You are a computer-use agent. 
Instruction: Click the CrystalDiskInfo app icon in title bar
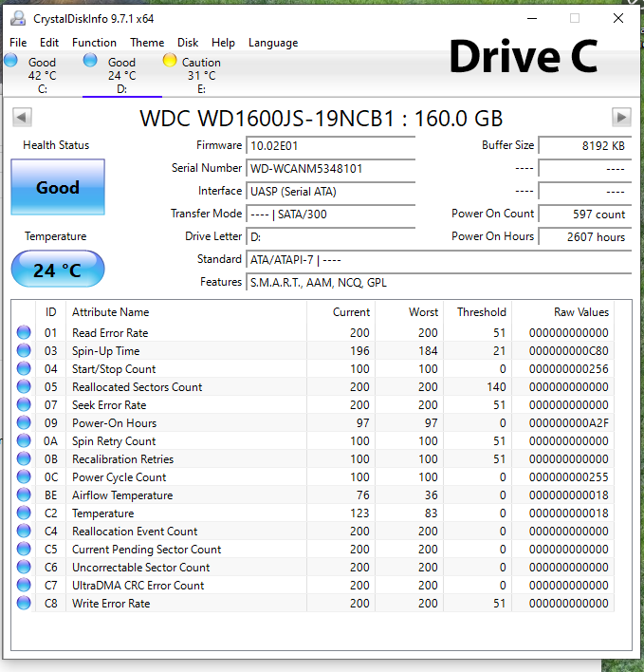click(18, 18)
